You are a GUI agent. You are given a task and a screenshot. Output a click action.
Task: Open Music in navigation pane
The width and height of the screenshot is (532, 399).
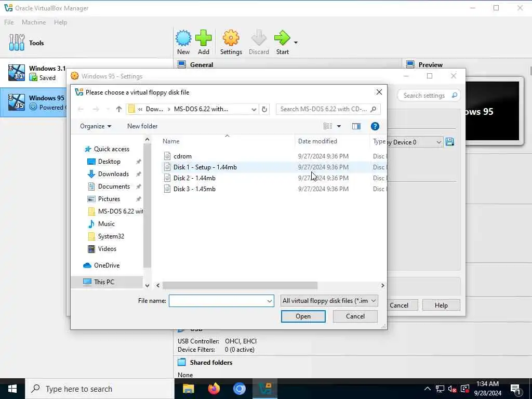106,224
